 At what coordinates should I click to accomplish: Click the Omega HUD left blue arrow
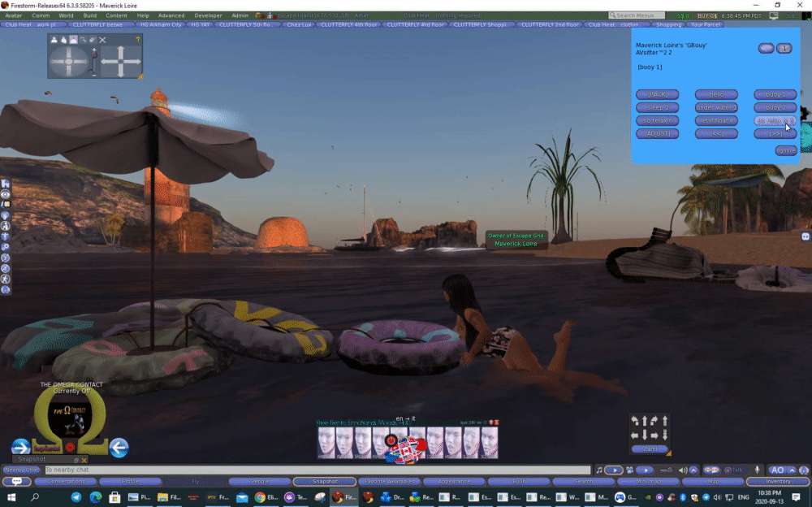coord(119,447)
